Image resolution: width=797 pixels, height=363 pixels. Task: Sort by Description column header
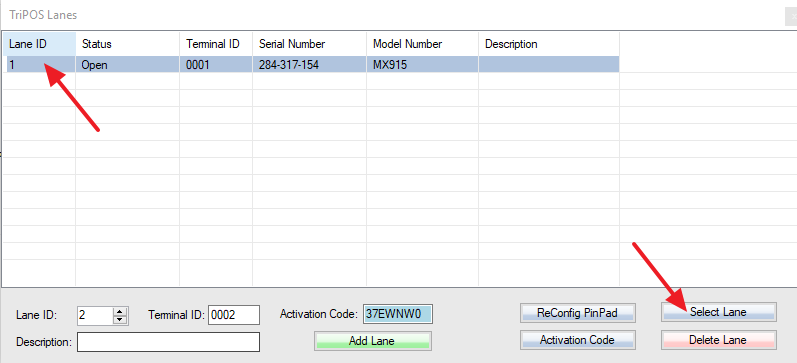point(549,44)
